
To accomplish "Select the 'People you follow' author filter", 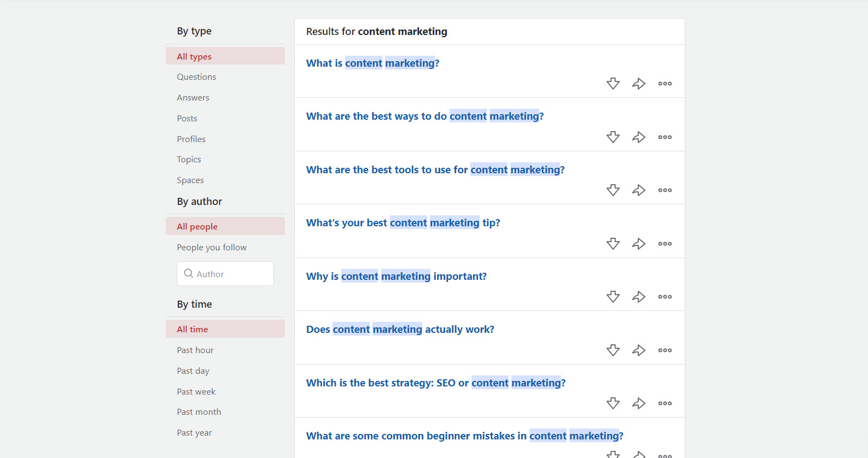I will click(212, 248).
